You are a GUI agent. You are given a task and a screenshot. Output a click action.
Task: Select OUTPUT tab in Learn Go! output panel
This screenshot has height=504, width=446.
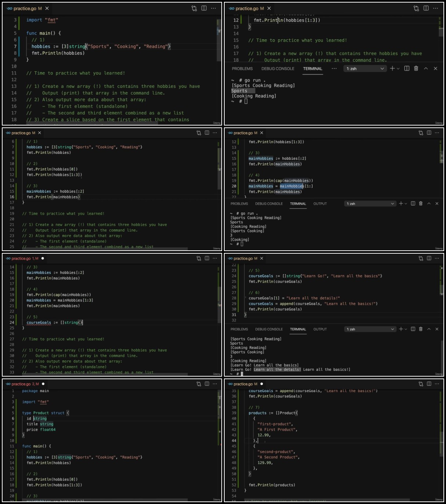coord(320,329)
